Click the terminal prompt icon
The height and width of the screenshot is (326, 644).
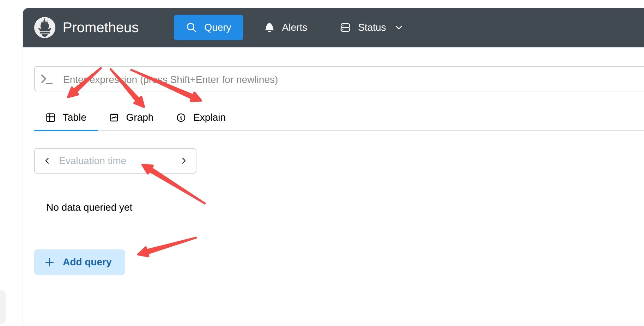(47, 79)
